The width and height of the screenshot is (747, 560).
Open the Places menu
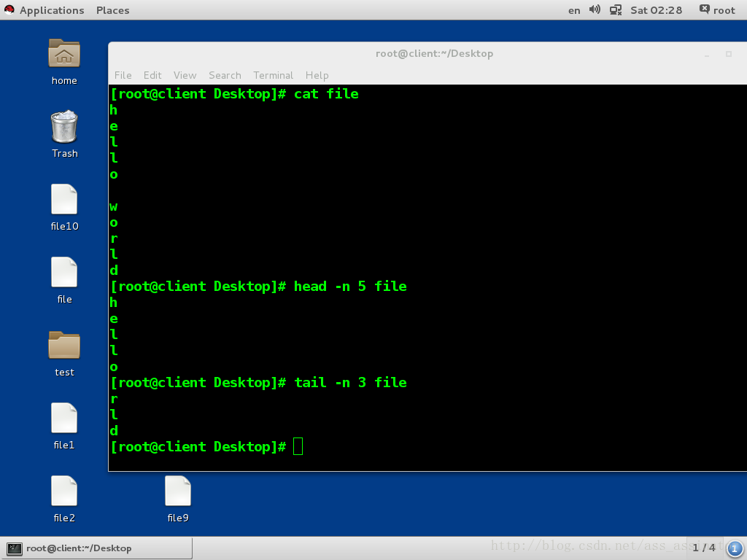pos(113,10)
